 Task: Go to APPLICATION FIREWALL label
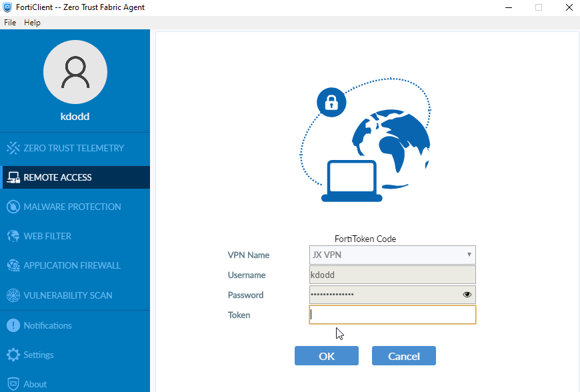click(72, 265)
